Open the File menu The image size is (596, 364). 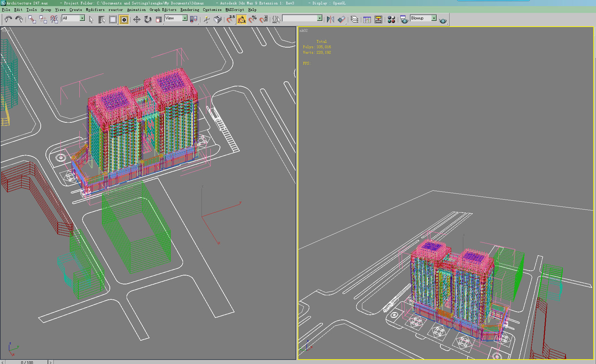[6, 10]
